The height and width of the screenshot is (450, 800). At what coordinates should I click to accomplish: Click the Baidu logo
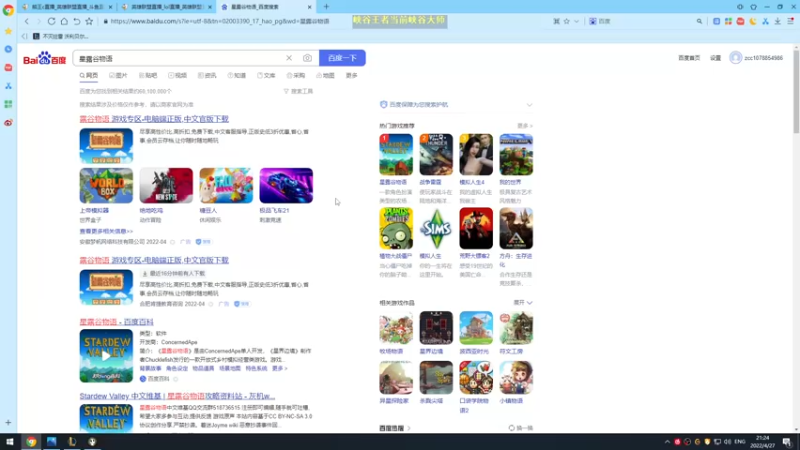click(x=44, y=58)
